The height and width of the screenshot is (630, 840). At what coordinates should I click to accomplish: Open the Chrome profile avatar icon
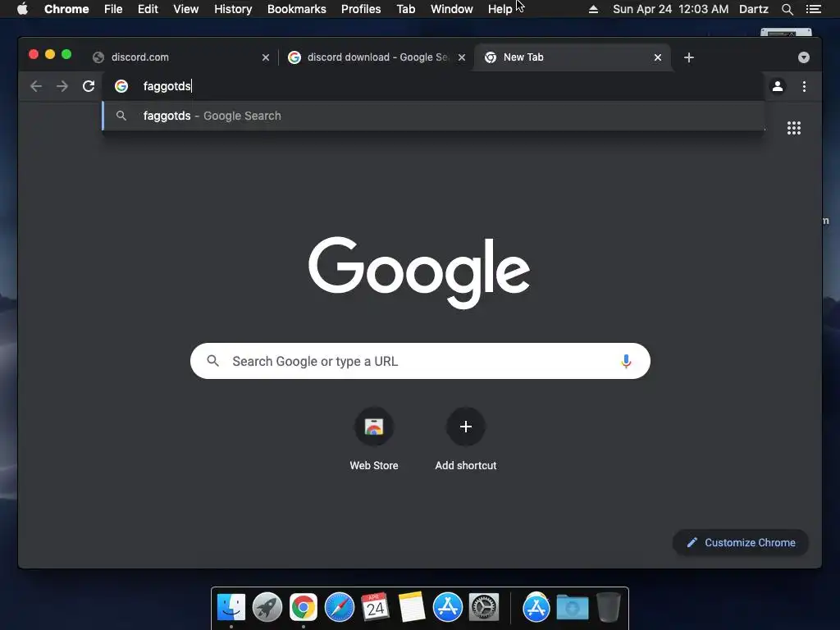(778, 86)
